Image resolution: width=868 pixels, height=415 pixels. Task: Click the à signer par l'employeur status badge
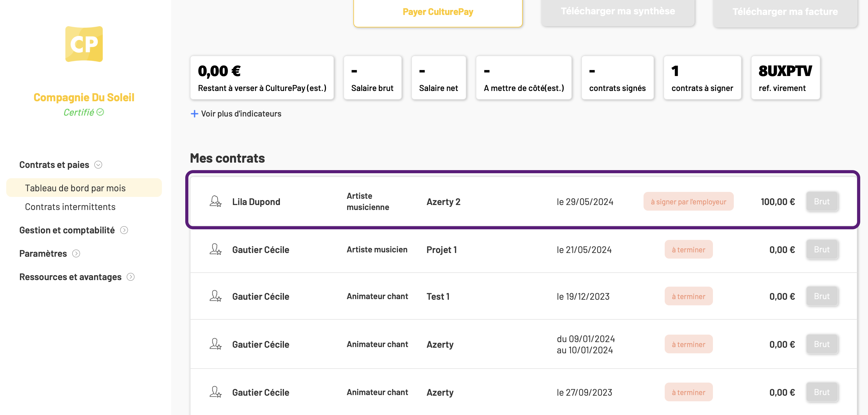[688, 201]
